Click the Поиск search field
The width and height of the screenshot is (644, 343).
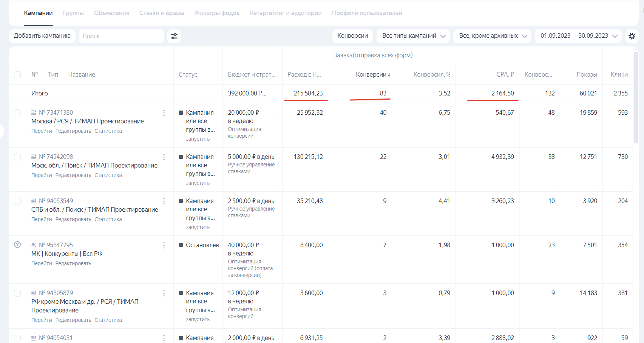[x=121, y=36]
